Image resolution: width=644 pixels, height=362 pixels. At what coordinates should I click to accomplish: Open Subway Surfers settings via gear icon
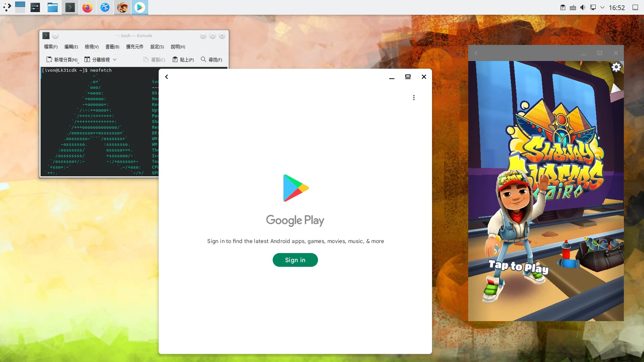coord(616,67)
